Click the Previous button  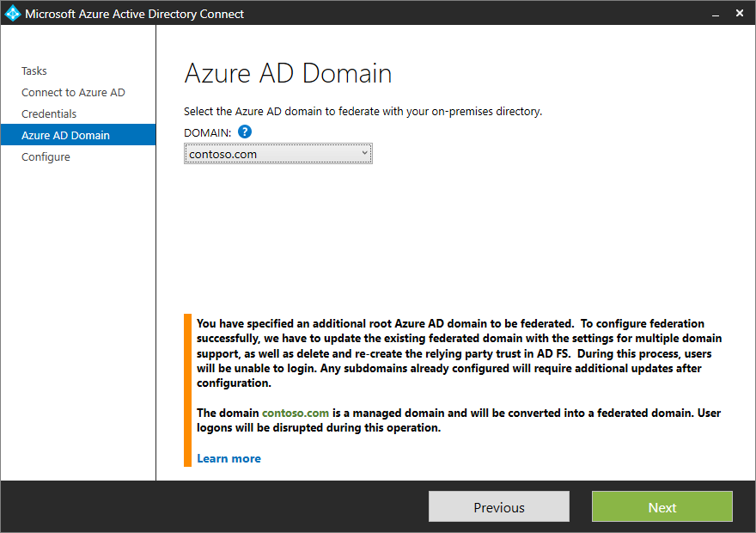pyautogui.click(x=498, y=506)
